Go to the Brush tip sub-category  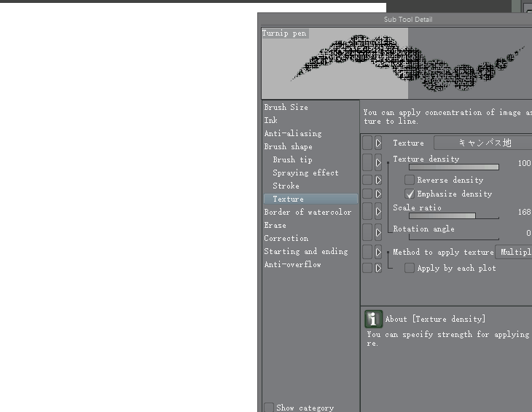292,159
